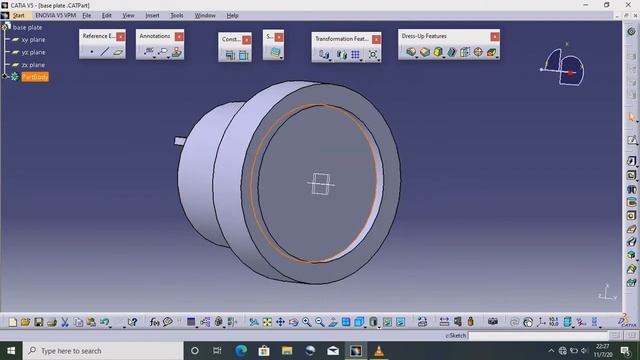Click Text with Leader annotation icon

149,51
